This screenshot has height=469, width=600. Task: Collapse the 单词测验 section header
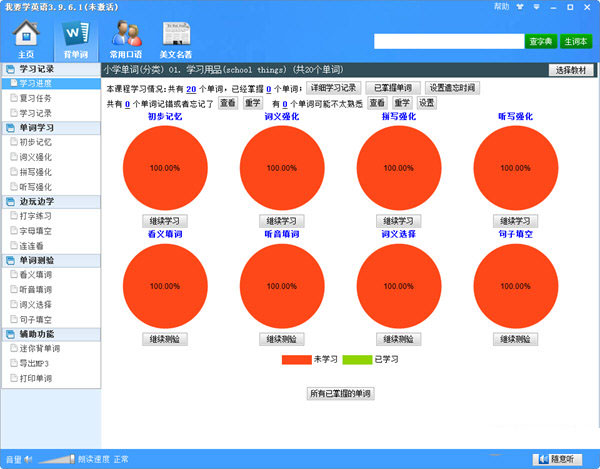pos(51,261)
